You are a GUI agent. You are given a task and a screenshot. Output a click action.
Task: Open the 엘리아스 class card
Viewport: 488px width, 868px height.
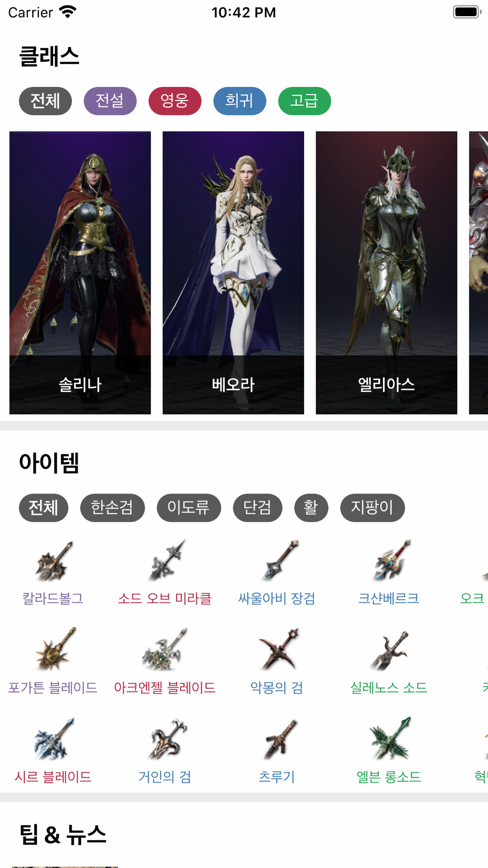tap(386, 272)
